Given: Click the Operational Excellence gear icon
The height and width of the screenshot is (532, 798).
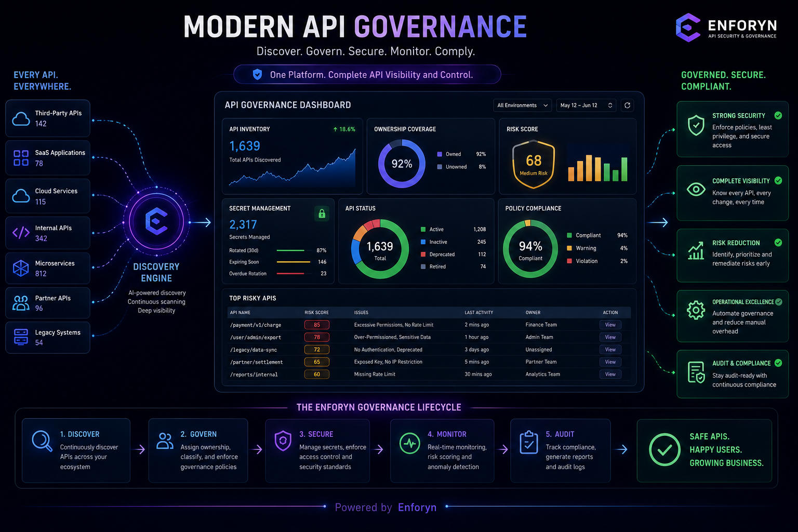Looking at the screenshot, I should [696, 310].
